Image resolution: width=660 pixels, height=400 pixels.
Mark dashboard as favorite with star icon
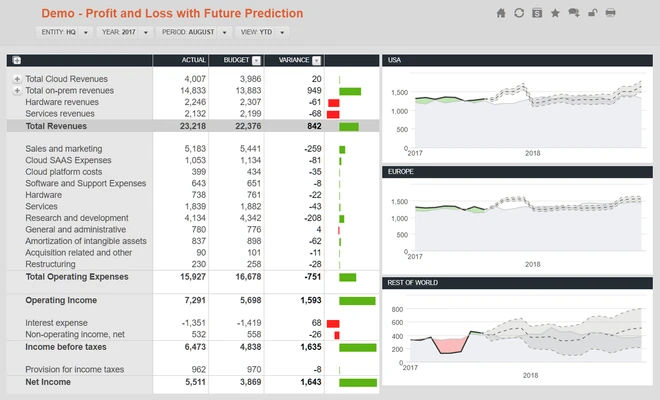[x=555, y=13]
